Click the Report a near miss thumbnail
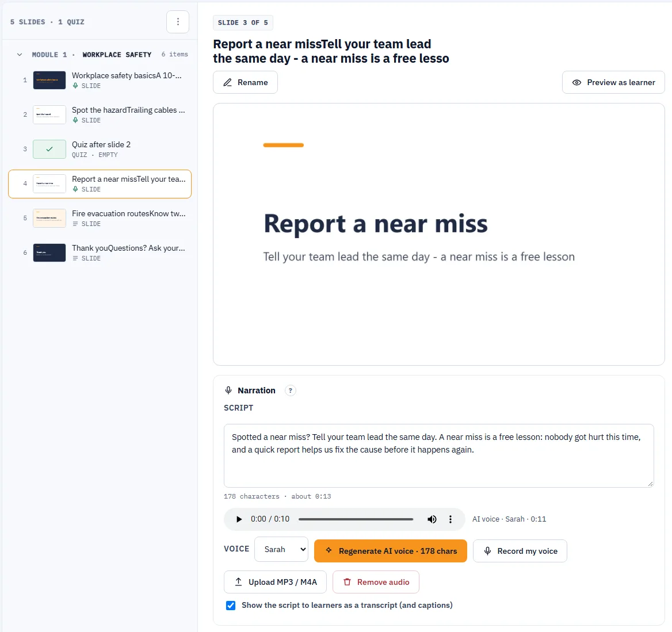Viewport: 672px width, 632px height. point(49,184)
